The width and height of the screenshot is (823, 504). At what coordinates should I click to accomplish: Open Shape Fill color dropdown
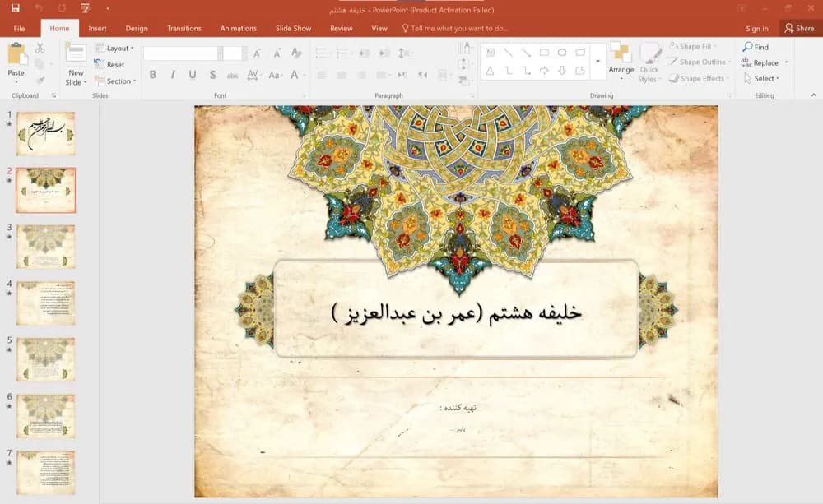click(x=693, y=46)
